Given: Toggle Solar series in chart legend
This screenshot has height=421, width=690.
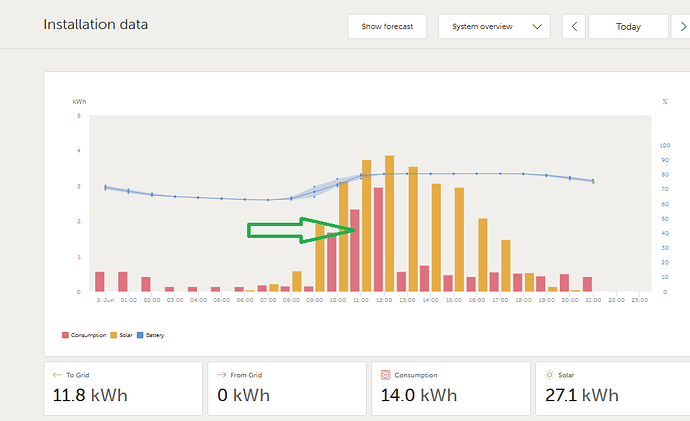Looking at the screenshot, I should (x=121, y=335).
